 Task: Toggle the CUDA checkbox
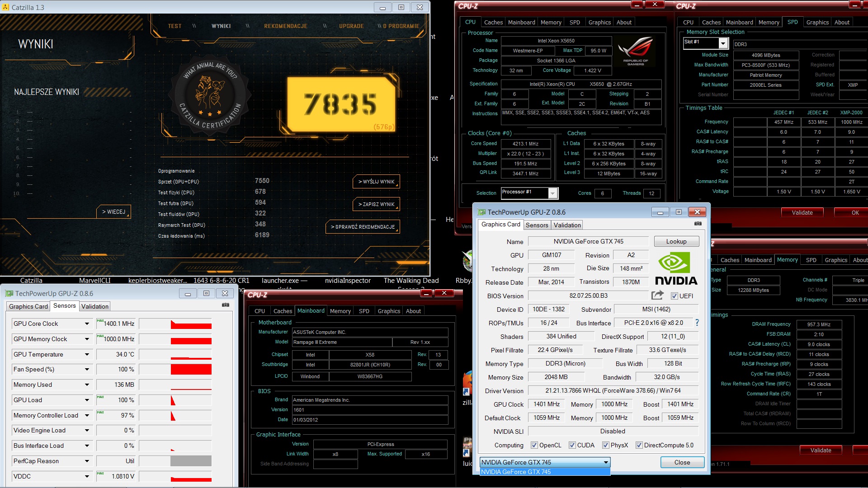pos(572,445)
